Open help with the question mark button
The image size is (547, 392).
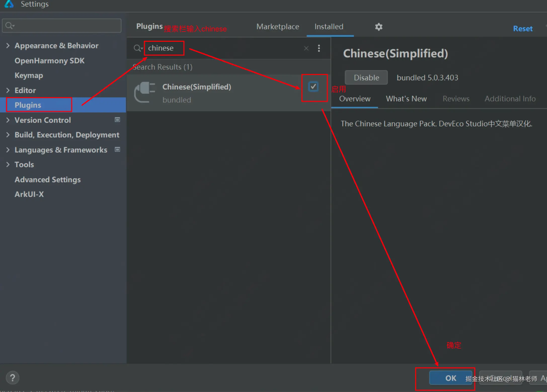click(x=12, y=377)
